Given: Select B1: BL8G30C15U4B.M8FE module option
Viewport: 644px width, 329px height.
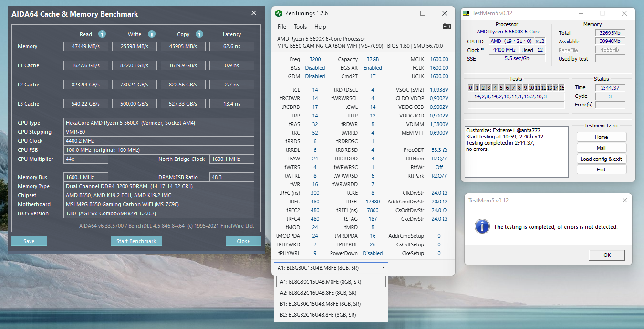Looking at the screenshot, I should click(x=331, y=304).
